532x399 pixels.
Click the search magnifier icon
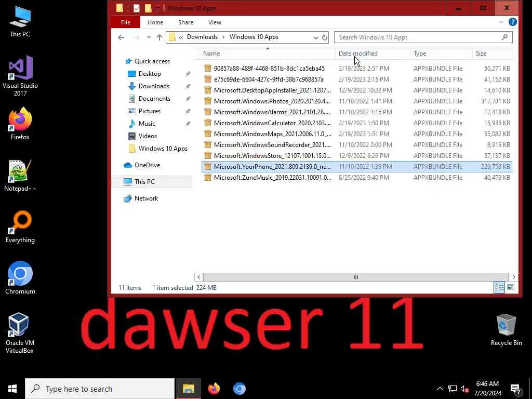[504, 37]
